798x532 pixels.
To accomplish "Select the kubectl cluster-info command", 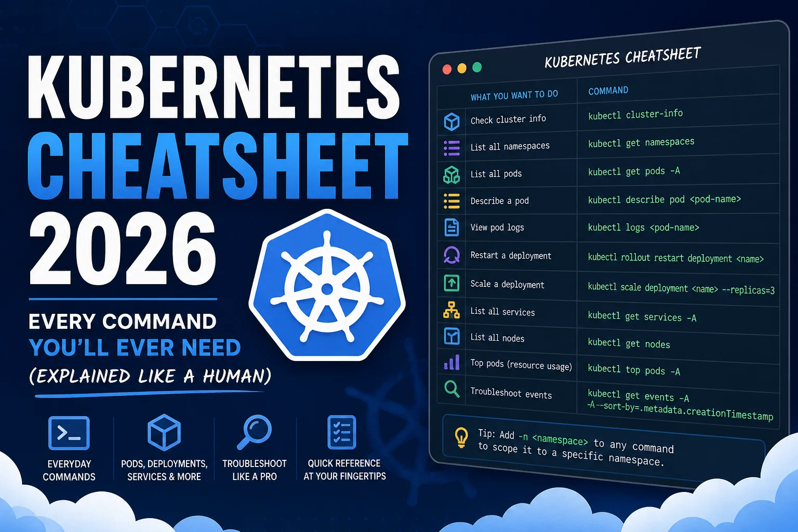I will 635,114.
